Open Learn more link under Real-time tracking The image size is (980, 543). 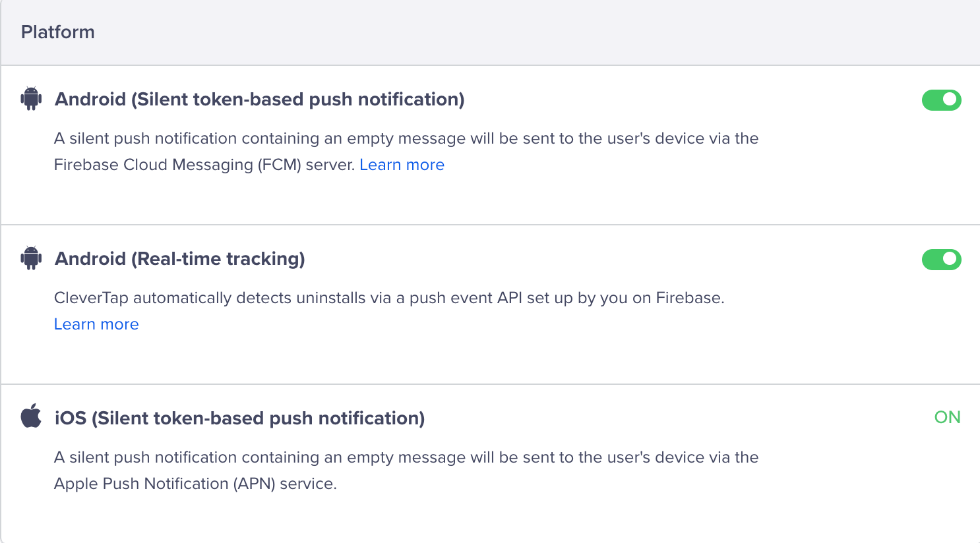[x=96, y=324]
